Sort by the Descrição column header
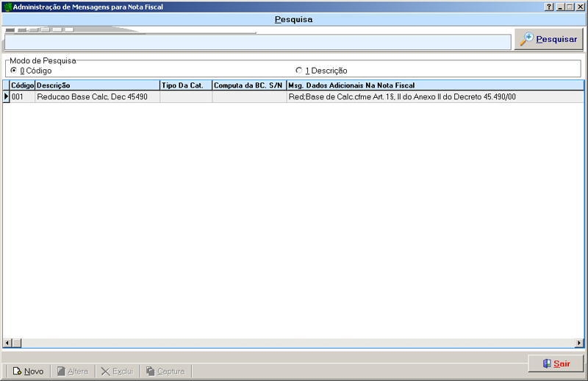The height and width of the screenshot is (381, 588). click(97, 85)
